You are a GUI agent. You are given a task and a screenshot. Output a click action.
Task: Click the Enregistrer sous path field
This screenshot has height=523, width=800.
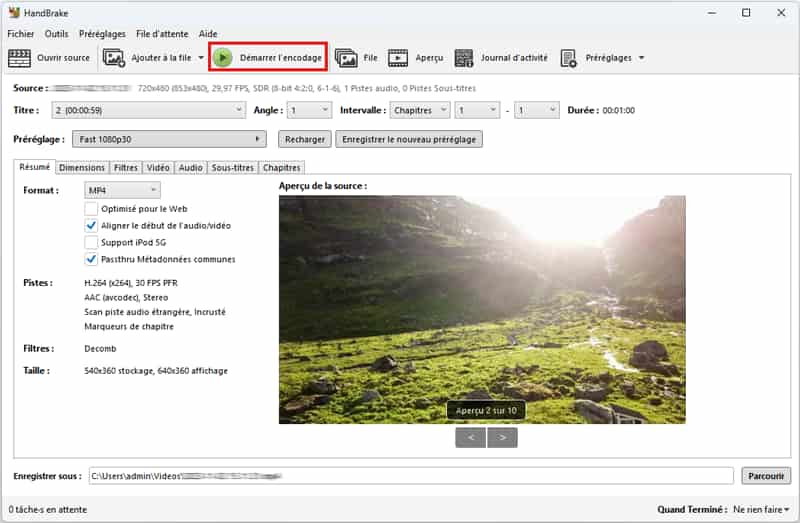[410, 476]
